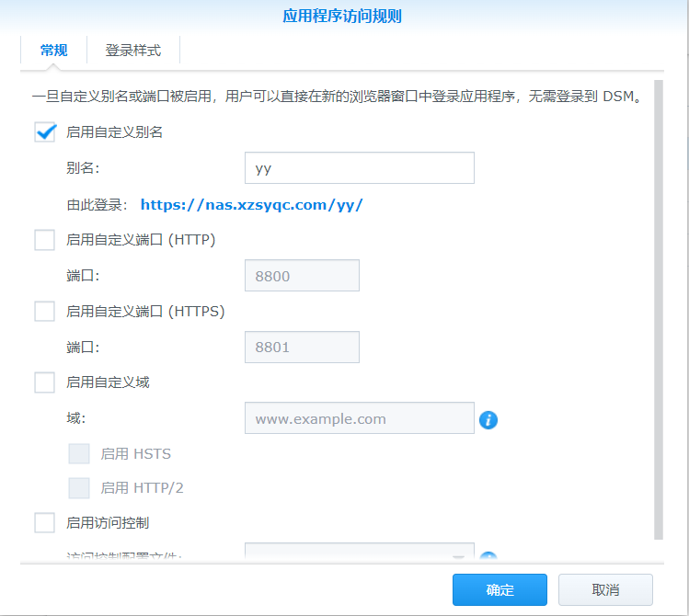The height and width of the screenshot is (616, 689).
Task: Disable the 启用自定义别名 checkbox
Action: coord(45,132)
